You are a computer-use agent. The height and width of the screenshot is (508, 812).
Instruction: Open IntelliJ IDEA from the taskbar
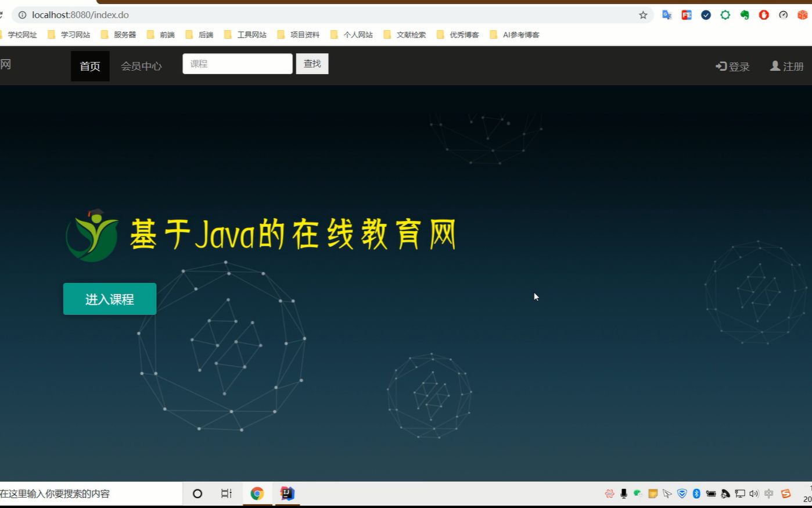click(286, 493)
